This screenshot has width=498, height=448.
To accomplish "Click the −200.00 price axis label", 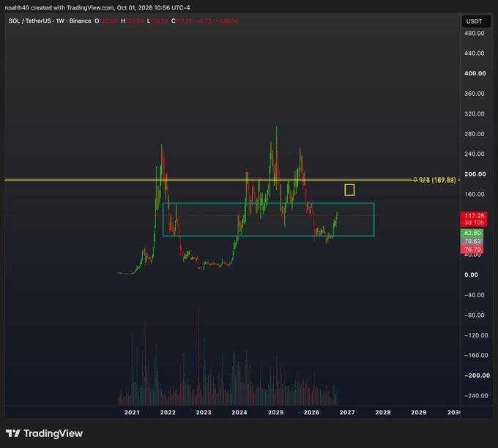I will pyautogui.click(x=477, y=376).
